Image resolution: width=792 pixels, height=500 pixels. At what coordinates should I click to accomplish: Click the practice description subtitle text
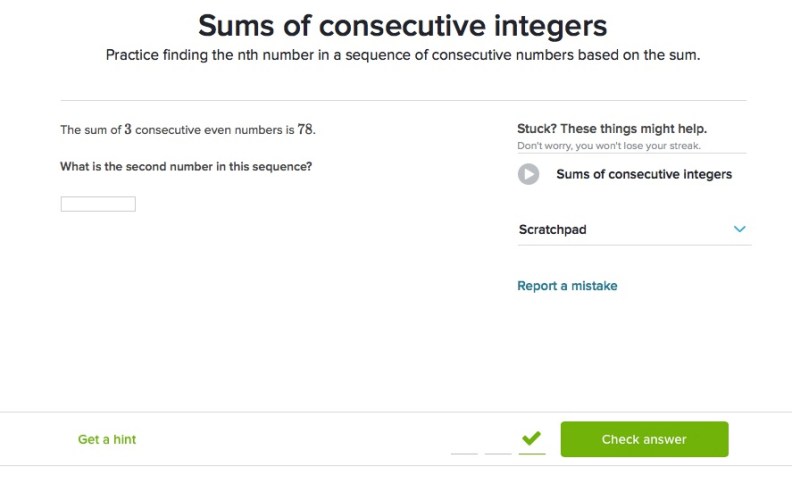tap(403, 55)
